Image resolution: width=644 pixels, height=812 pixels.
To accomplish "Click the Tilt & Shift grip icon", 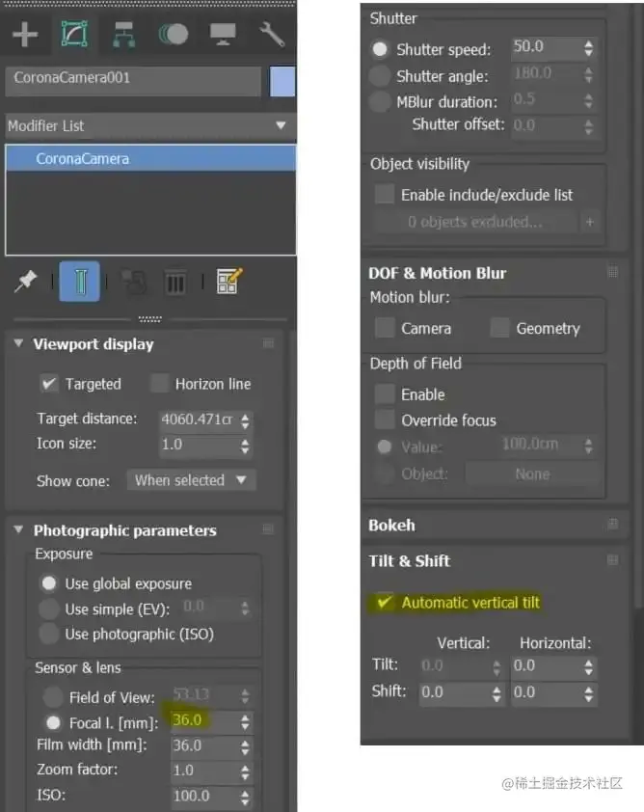I will point(612,559).
